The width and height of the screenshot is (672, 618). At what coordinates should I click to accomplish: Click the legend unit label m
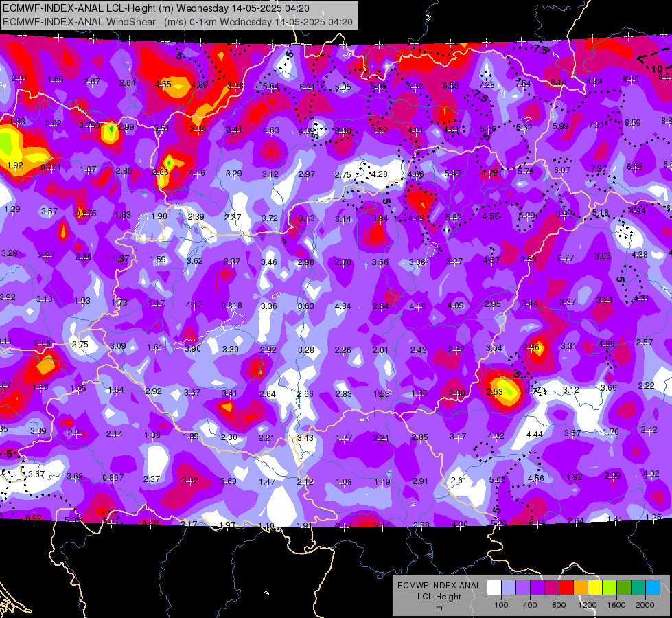coord(439,608)
